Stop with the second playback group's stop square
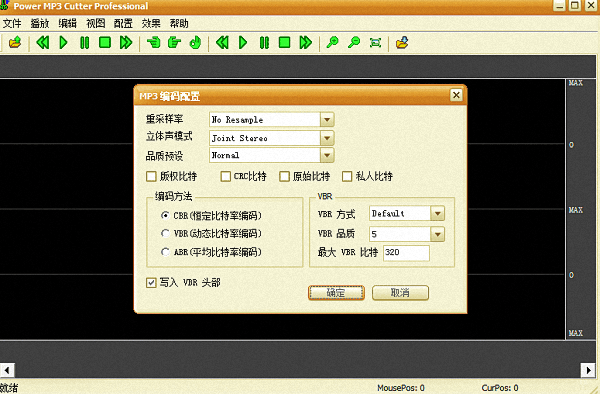Screen dimensions: 600x394 coord(284,42)
